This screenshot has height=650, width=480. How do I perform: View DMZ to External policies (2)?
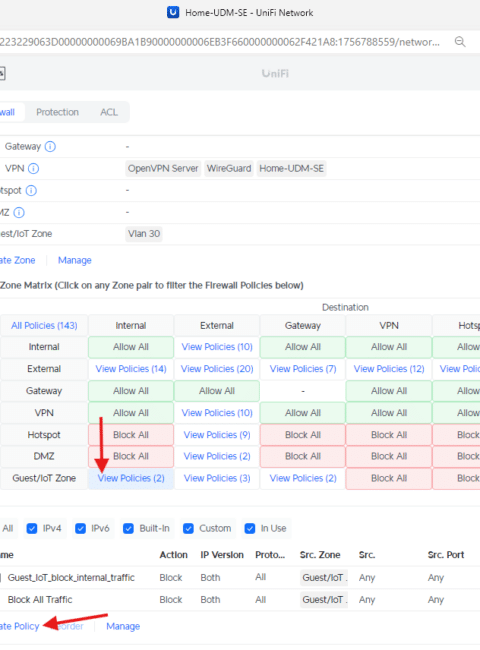point(217,456)
